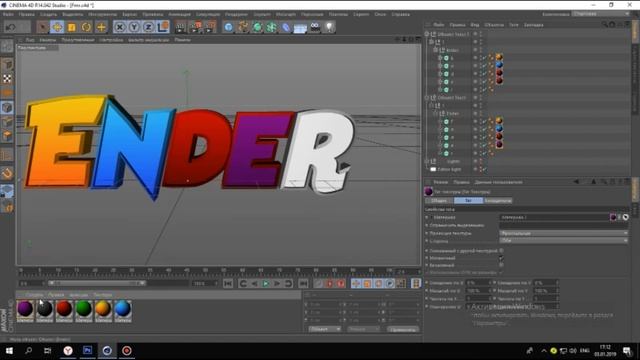Viewport: 640px width, 360px height.
Task: Activate the Scale tool in toolbar
Action: (x=71, y=27)
